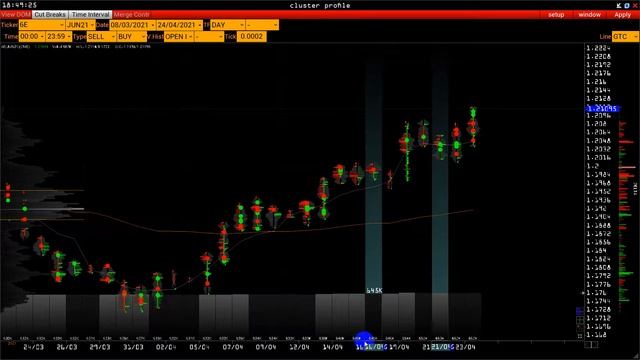Click the small icon beside 1.1696

[580, 328]
